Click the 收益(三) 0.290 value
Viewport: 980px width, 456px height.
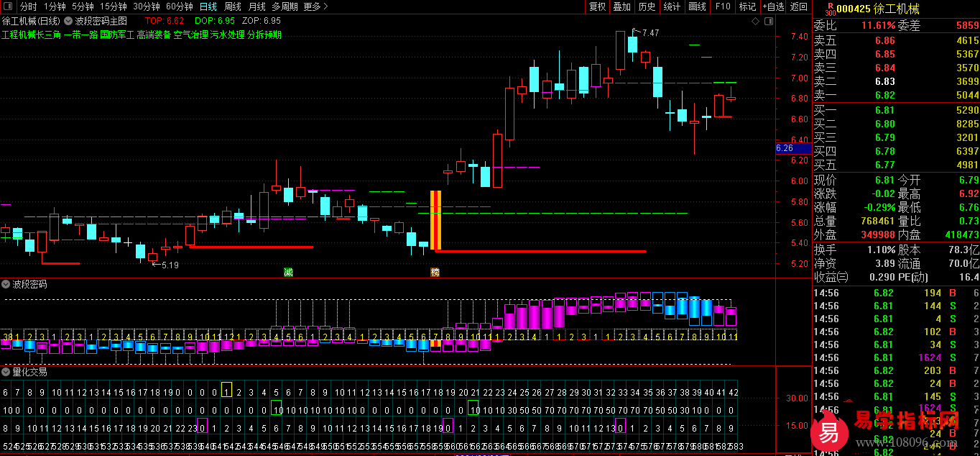[882, 277]
